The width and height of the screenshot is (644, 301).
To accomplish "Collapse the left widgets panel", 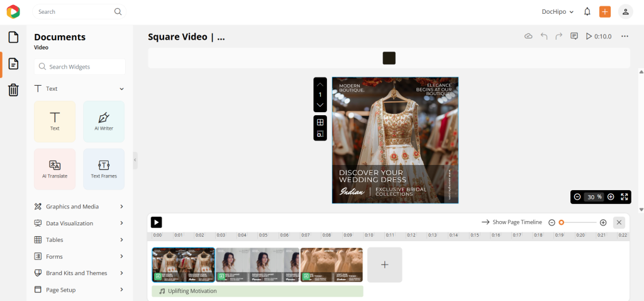I will tap(135, 161).
